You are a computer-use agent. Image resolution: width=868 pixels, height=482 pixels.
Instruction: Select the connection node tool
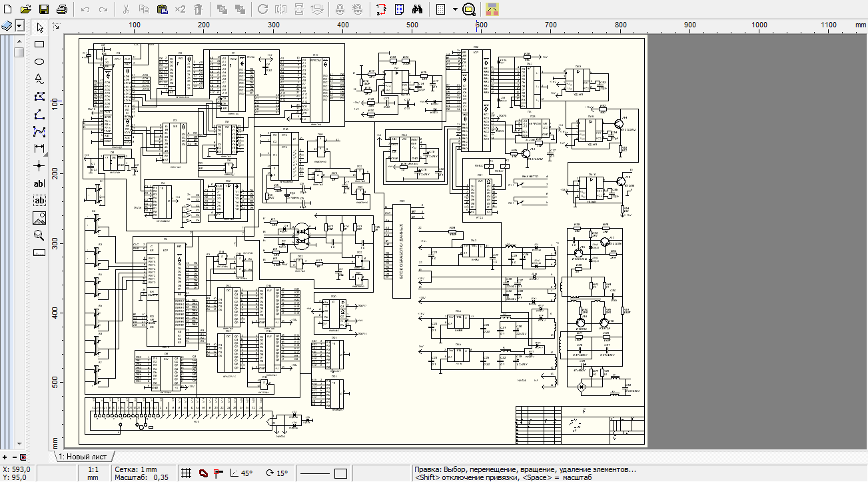point(39,165)
